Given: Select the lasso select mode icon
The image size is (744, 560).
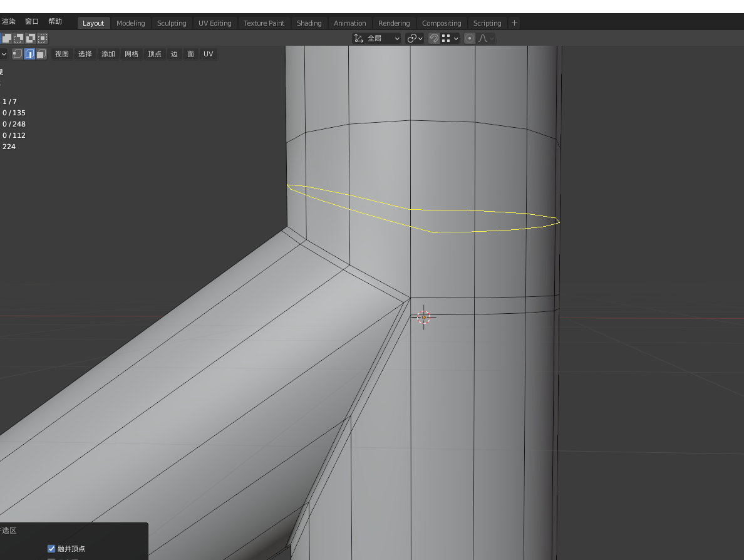Looking at the screenshot, I should [42, 38].
